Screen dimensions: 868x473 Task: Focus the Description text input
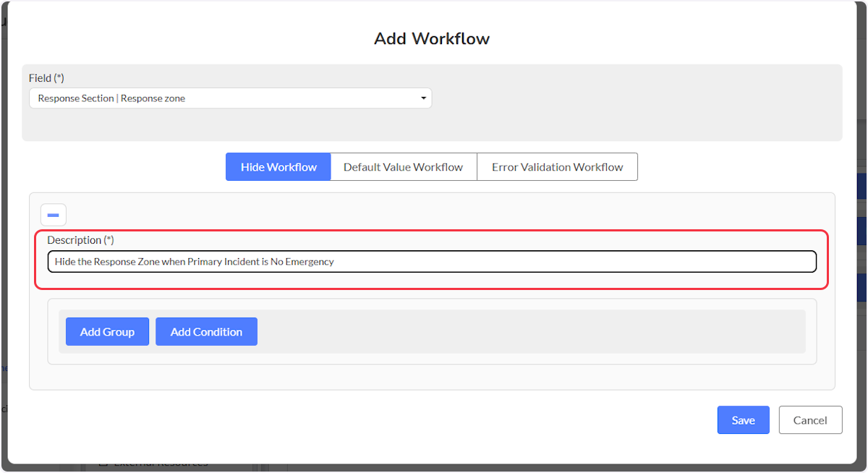pyautogui.click(x=432, y=261)
